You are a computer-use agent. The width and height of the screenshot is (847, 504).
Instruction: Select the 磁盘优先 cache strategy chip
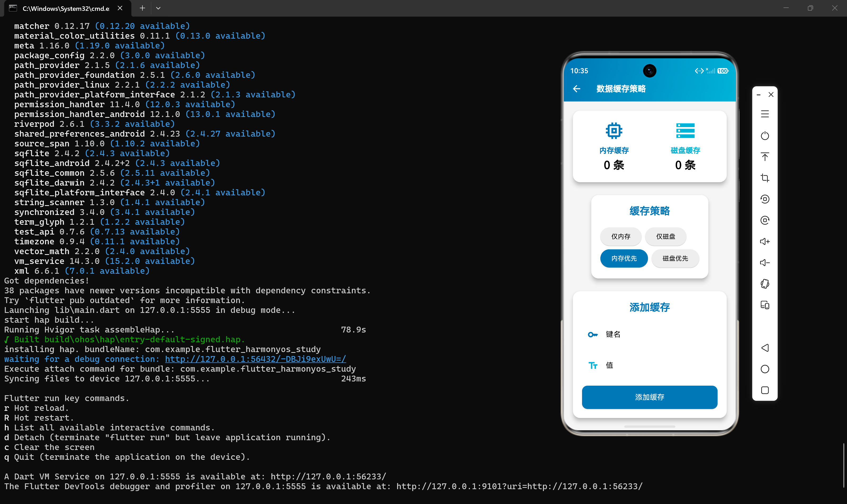(x=675, y=258)
